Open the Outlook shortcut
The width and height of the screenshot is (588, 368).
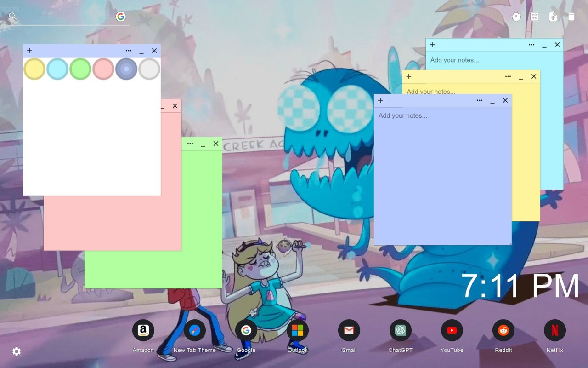click(x=298, y=330)
